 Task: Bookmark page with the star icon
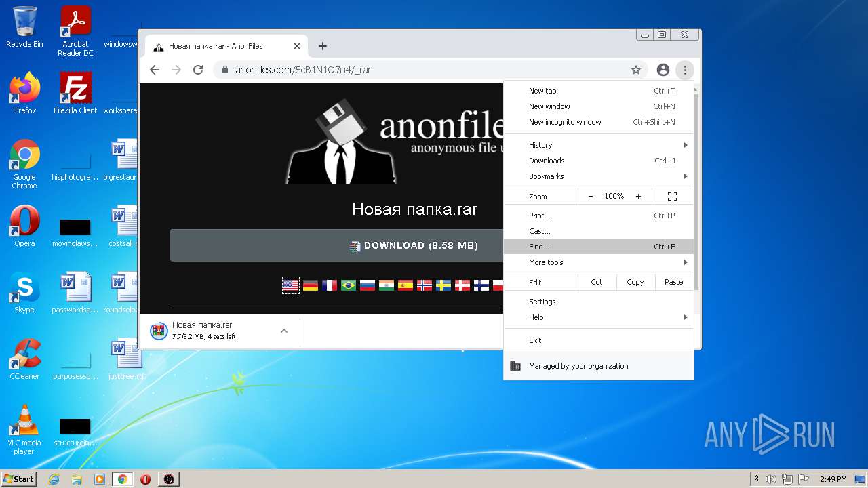point(636,70)
